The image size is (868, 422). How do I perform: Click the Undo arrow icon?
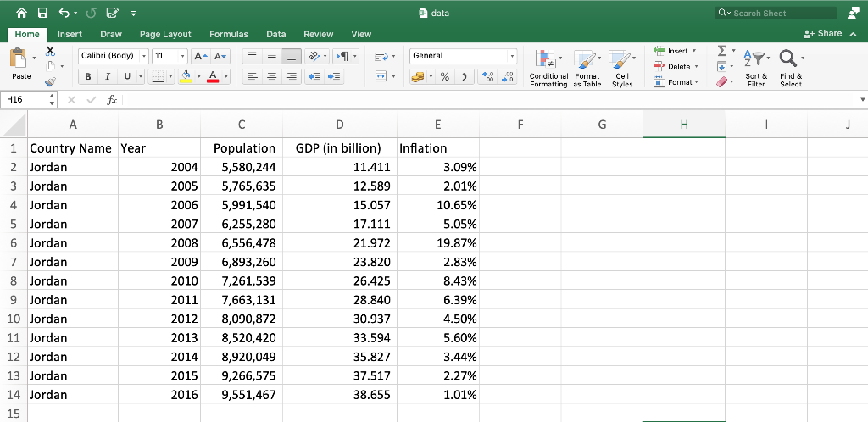pyautogui.click(x=64, y=13)
